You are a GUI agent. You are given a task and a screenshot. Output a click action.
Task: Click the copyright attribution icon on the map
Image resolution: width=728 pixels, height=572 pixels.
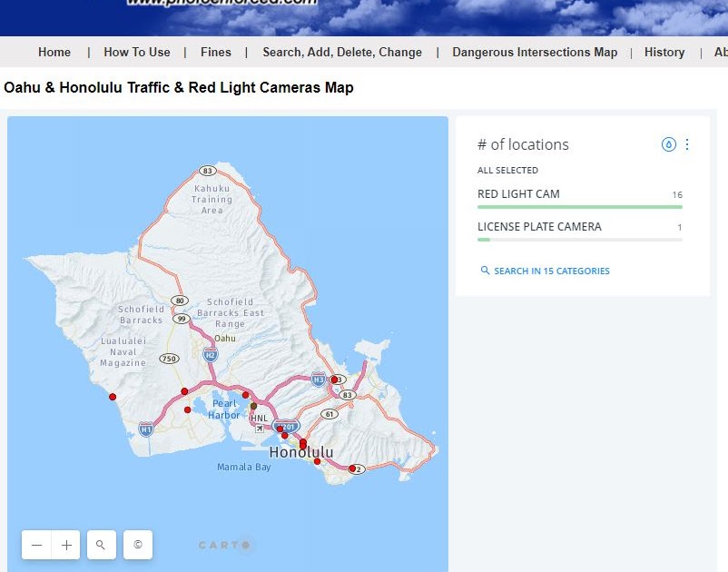click(x=138, y=545)
